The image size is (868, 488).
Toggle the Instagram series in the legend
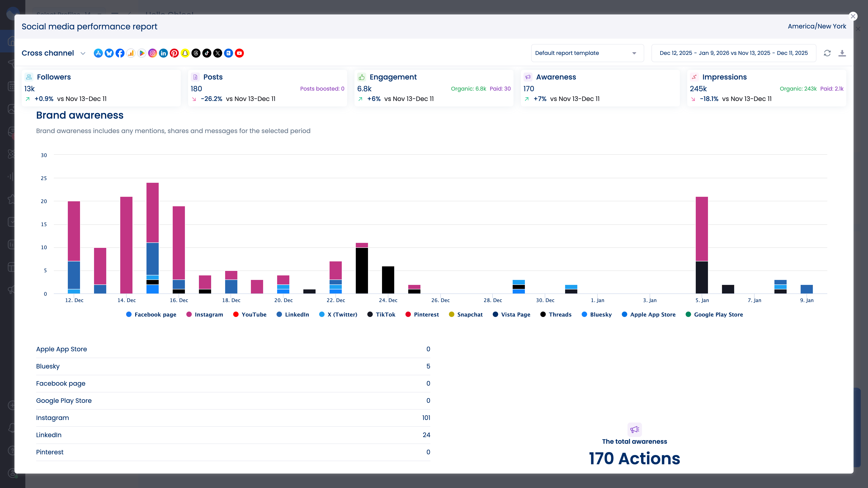[x=205, y=314]
